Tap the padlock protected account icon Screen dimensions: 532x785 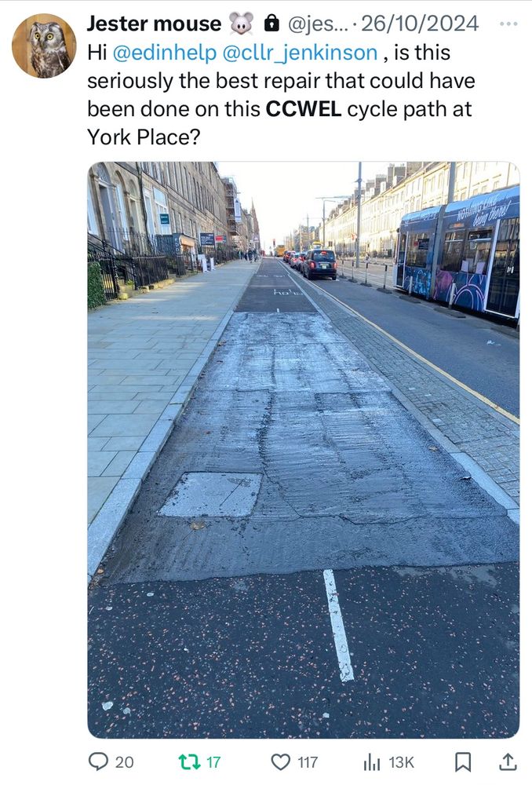pyautogui.click(x=271, y=23)
